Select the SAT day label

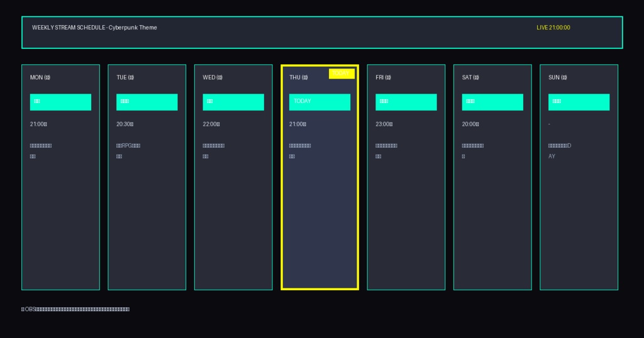click(470, 77)
